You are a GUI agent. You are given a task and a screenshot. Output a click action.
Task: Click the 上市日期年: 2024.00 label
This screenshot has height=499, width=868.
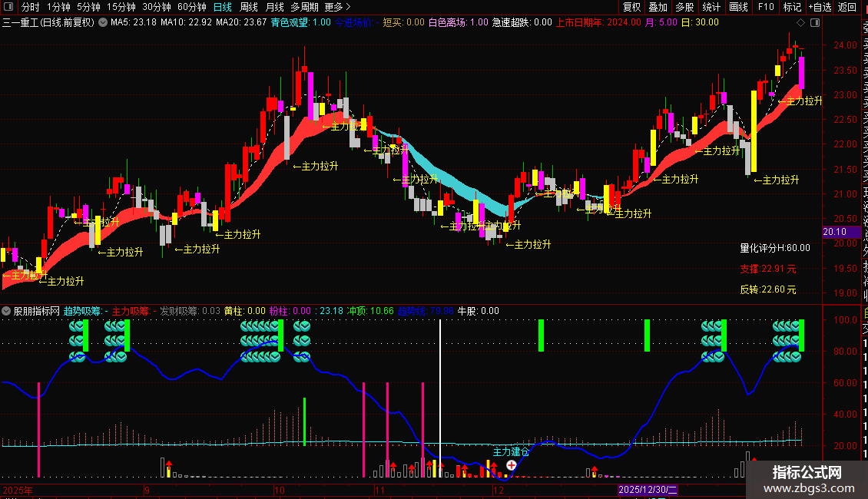[x=598, y=23]
